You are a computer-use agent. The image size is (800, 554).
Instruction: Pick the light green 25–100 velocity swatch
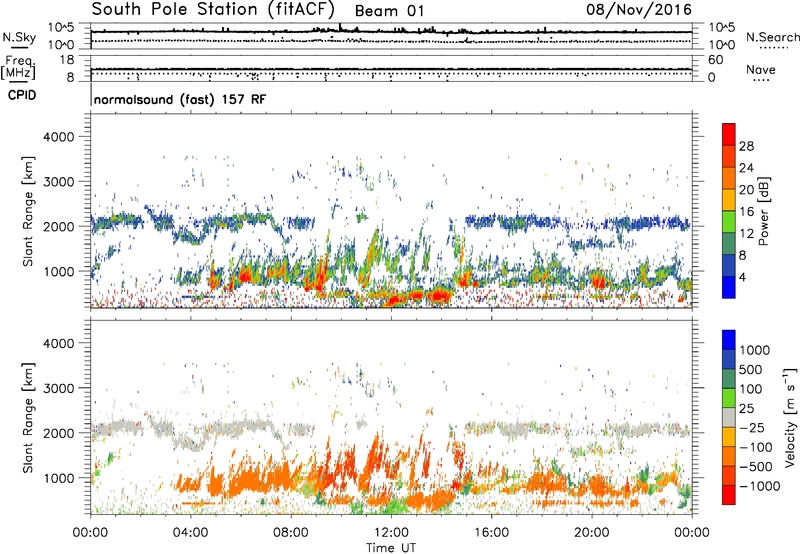[729, 398]
